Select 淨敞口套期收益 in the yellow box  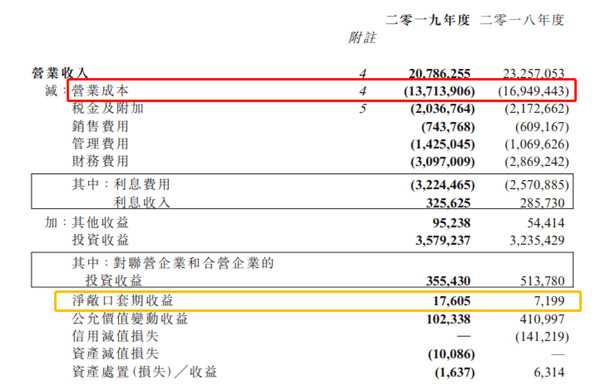tap(123, 301)
